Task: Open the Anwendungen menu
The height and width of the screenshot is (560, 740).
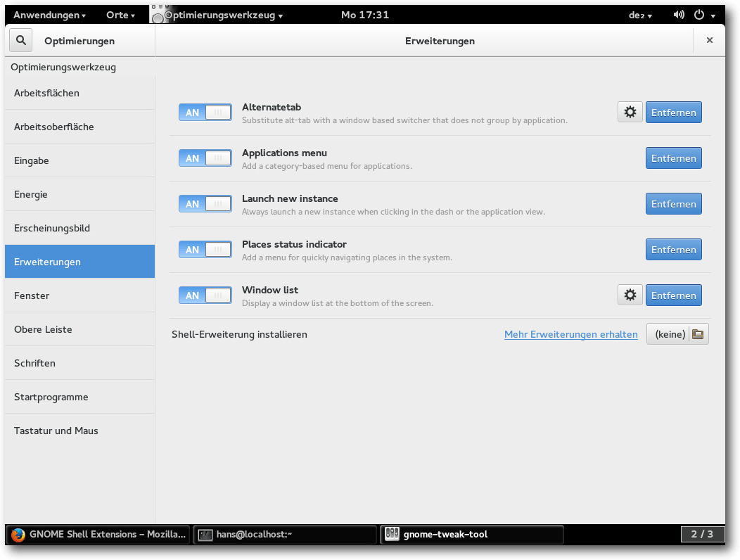Action: coord(49,15)
